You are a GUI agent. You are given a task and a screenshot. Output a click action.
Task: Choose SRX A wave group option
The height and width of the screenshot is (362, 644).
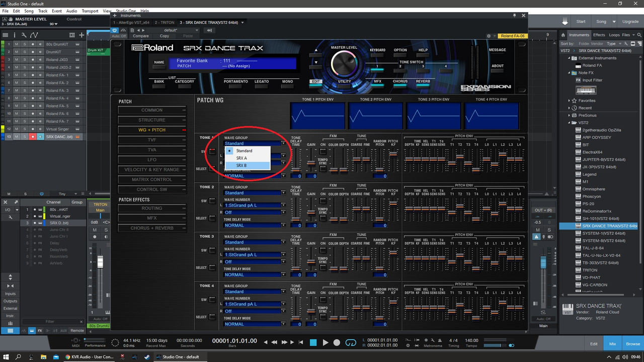tap(248, 158)
